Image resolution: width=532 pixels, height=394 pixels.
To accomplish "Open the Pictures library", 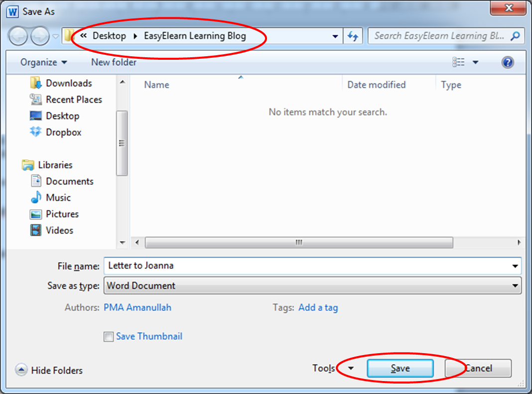I will pos(63,214).
